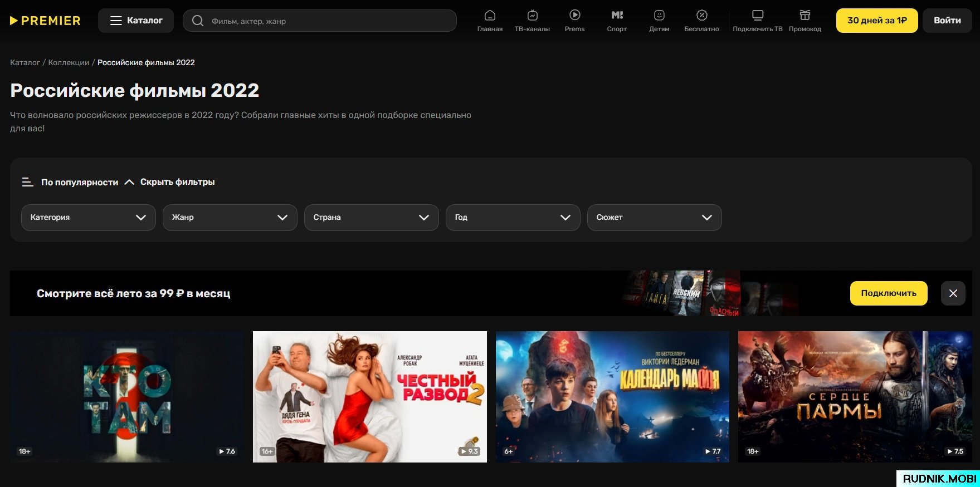Open the Кто там movie card
Screen dimensions: 980x487
tap(127, 397)
